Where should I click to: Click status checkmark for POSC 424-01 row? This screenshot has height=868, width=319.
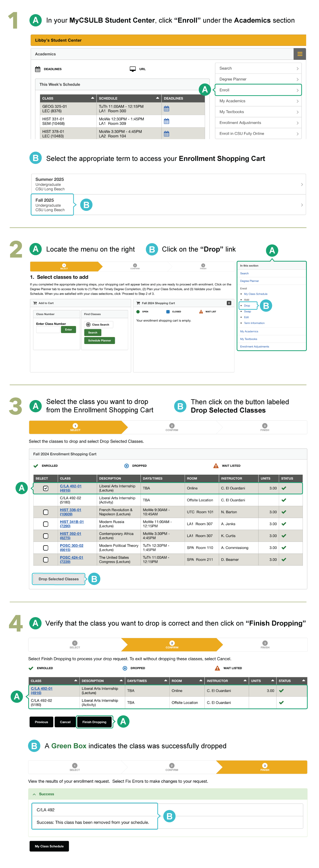point(284,559)
